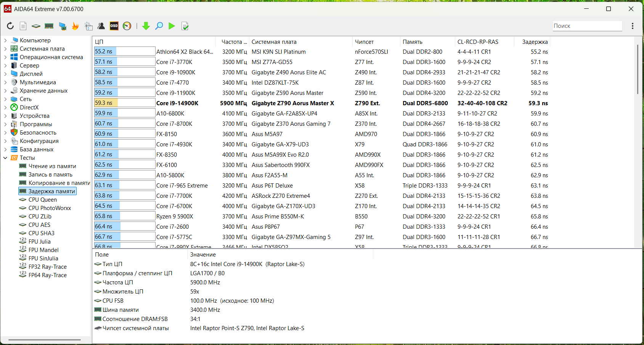Open the FPU Julia benchmark
Screen dimensions: 644x345
coord(40,242)
